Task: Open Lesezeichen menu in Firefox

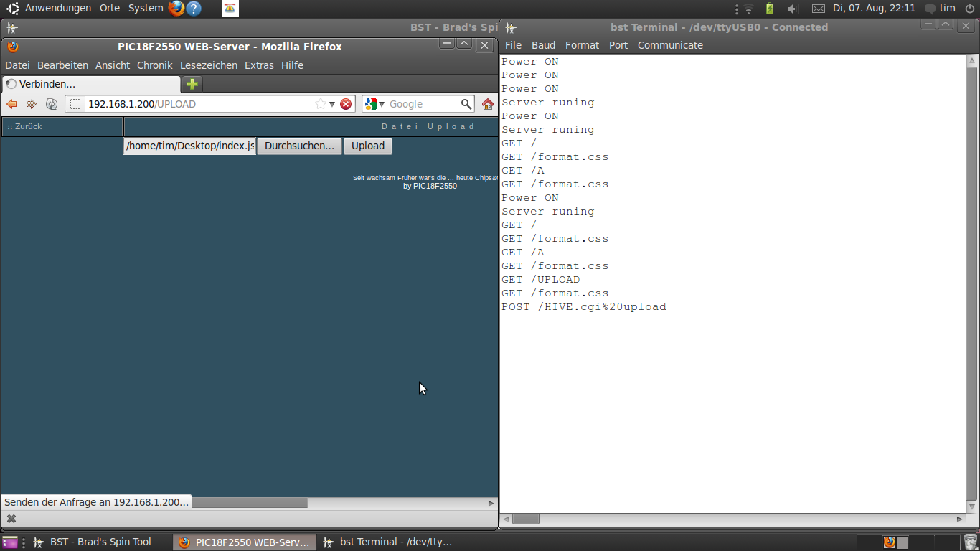Action: click(x=208, y=65)
